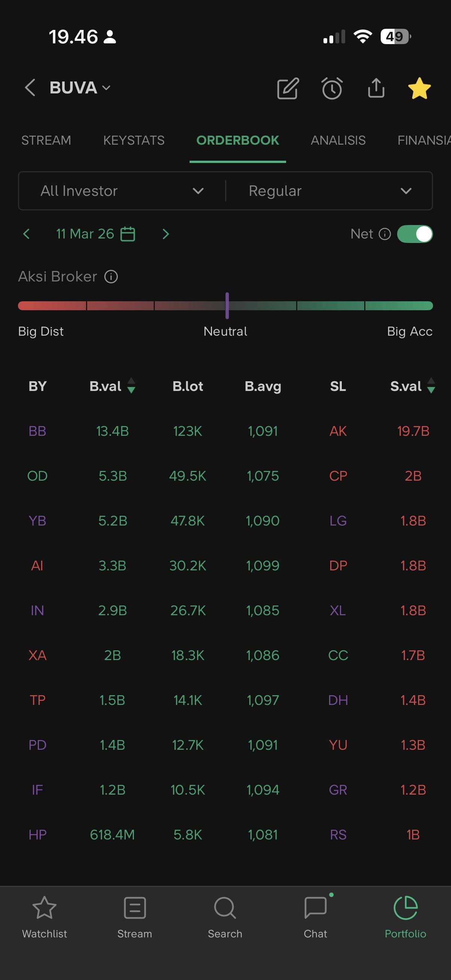Turn off the Net toggle switch
Screen dimensions: 451x980
point(414,234)
